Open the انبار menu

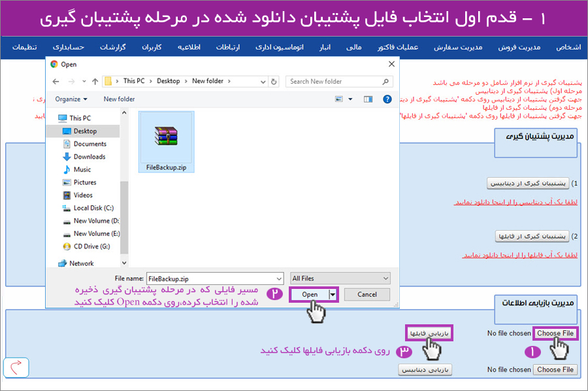[x=325, y=47]
